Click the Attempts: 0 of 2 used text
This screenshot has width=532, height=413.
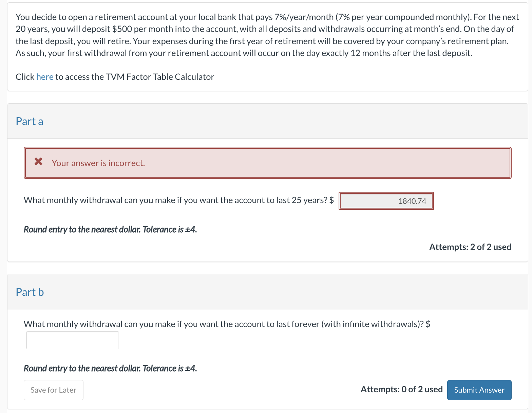click(401, 390)
